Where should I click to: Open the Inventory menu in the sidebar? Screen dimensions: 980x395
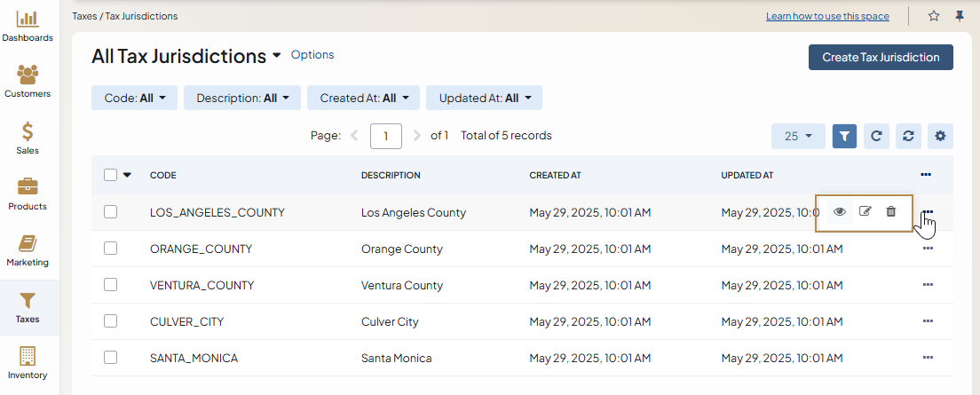(x=28, y=362)
